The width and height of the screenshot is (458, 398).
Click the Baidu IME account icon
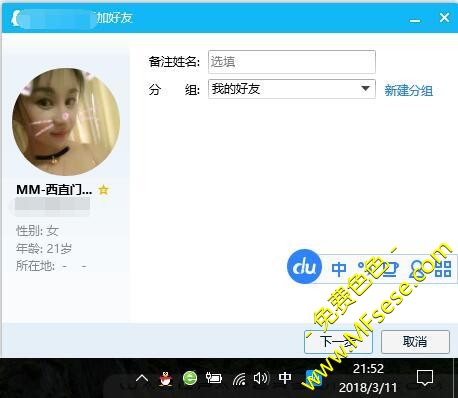tap(418, 269)
